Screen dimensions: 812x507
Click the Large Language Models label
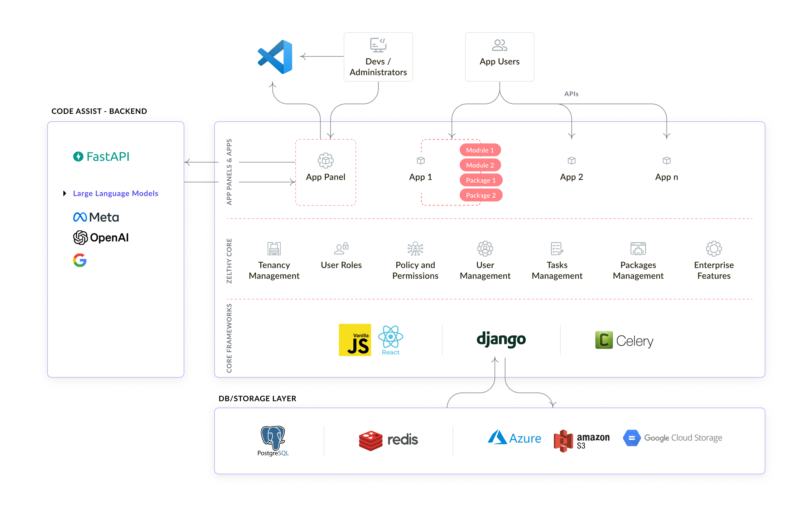click(x=115, y=193)
